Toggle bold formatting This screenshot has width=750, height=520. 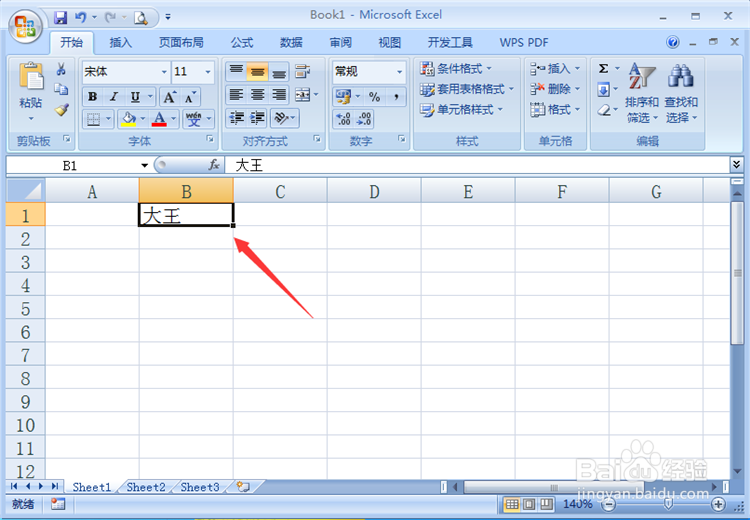pyautogui.click(x=93, y=97)
